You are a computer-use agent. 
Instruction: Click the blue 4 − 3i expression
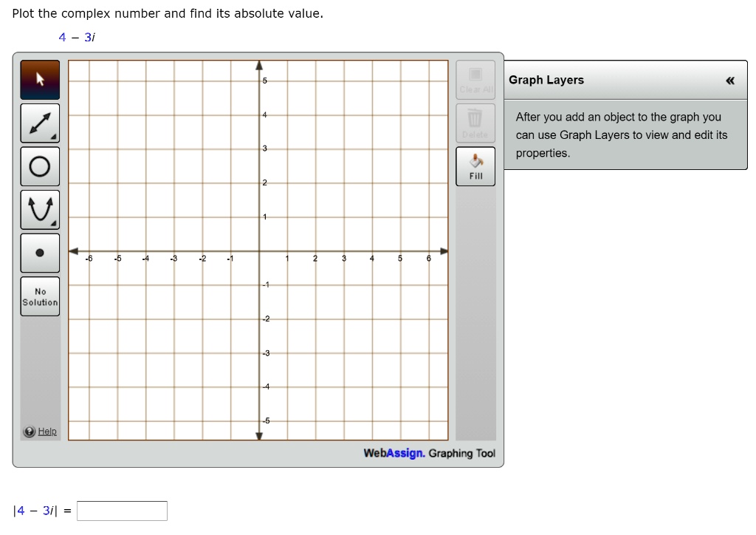(x=76, y=37)
